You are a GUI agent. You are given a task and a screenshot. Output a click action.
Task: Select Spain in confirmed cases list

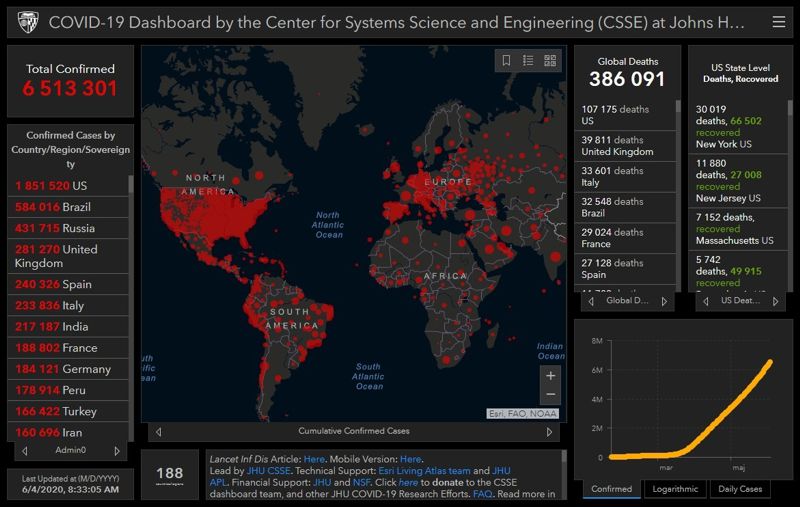[68, 284]
